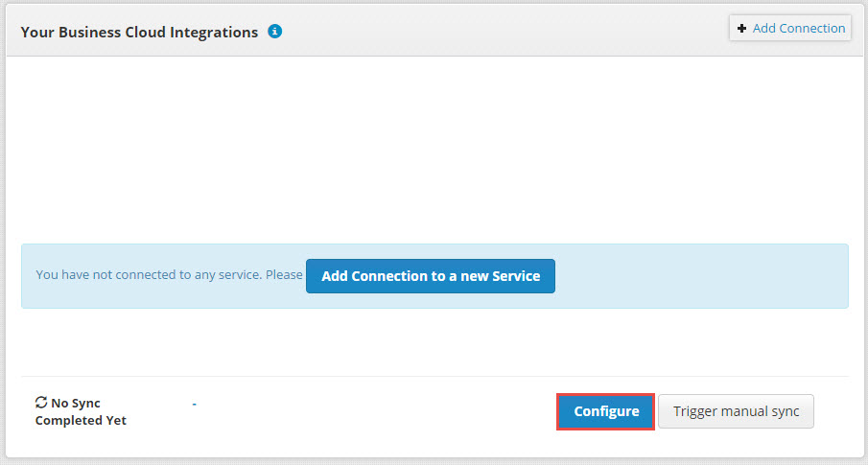Show help via the info circle icon
The height and width of the screenshot is (465, 868).
pos(274,32)
